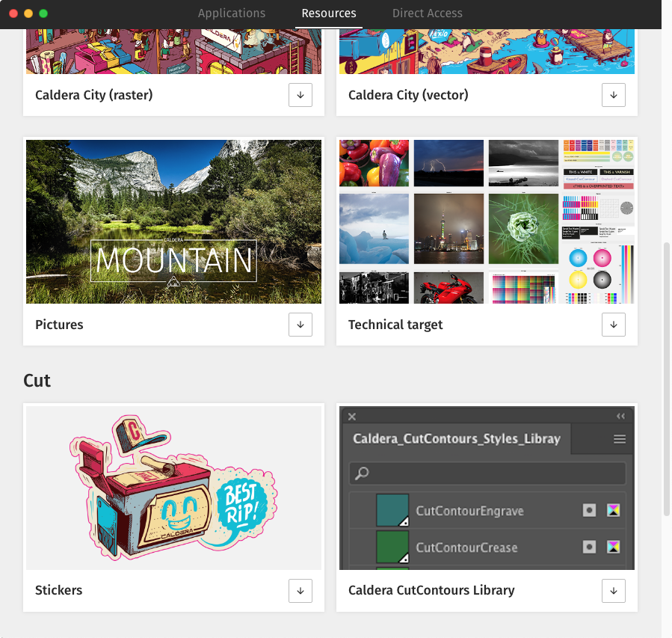Open the Mountain pictures thumbnail
The height and width of the screenshot is (638, 672).
pyautogui.click(x=173, y=221)
